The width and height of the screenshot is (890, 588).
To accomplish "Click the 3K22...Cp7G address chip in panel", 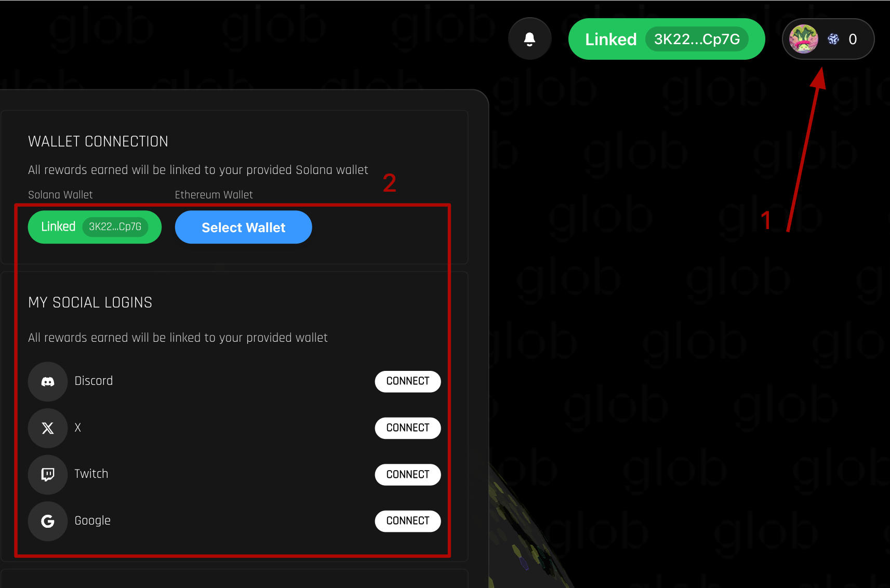I will tap(115, 227).
